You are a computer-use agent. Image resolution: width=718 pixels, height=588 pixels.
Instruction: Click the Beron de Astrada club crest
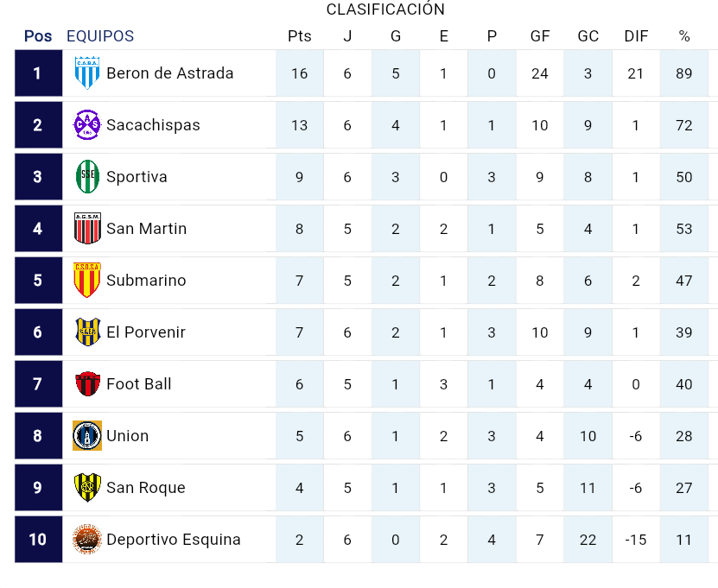coord(87,73)
